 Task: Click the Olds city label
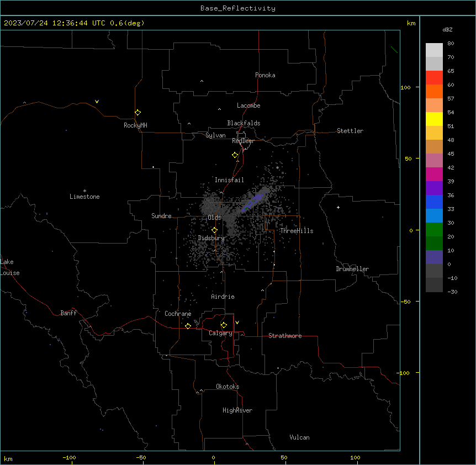(x=214, y=218)
